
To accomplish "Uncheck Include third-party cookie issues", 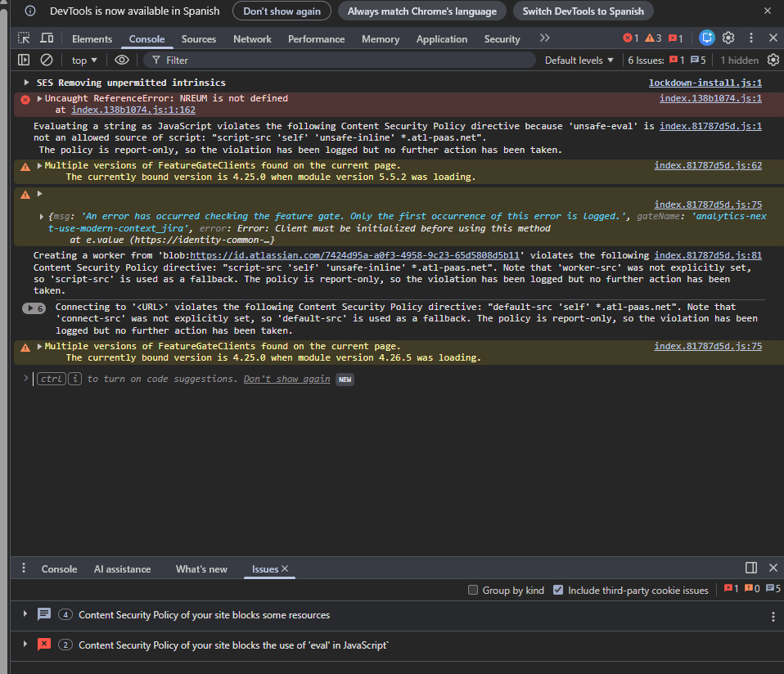I will (558, 590).
